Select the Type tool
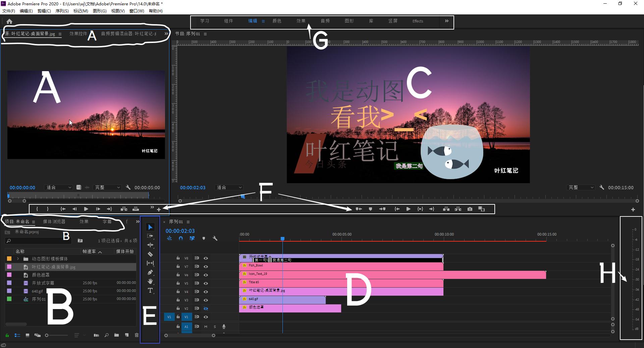 (x=150, y=291)
